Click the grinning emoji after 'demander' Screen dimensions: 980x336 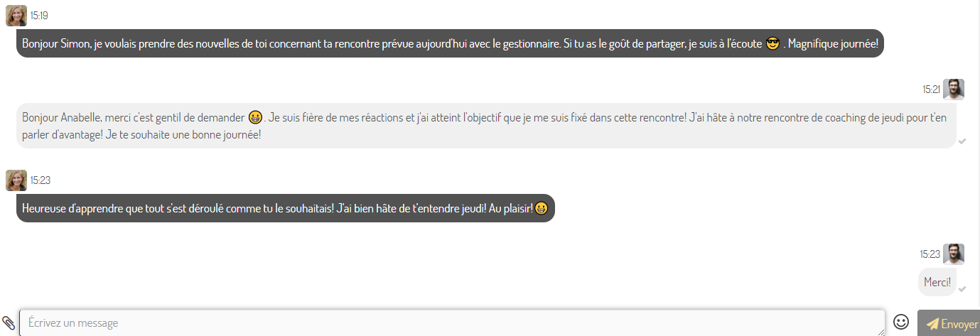click(x=256, y=117)
